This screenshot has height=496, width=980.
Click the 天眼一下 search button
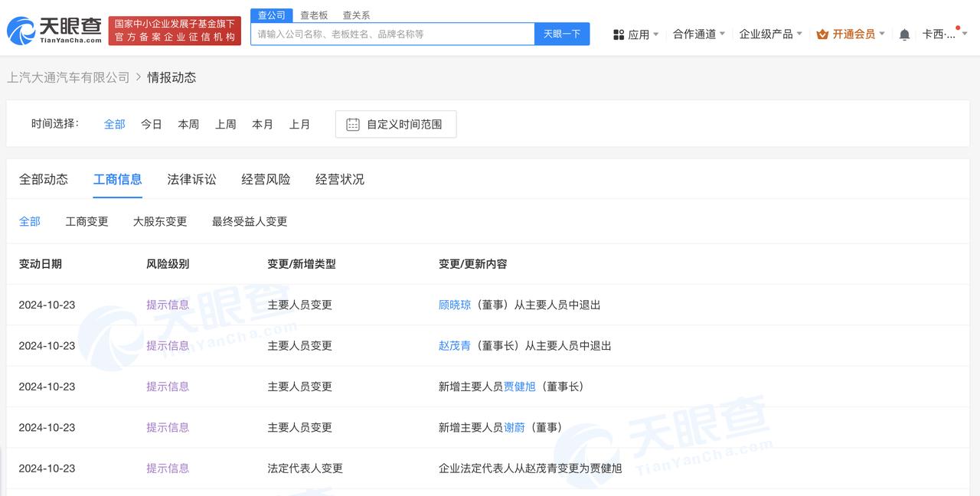(x=562, y=34)
